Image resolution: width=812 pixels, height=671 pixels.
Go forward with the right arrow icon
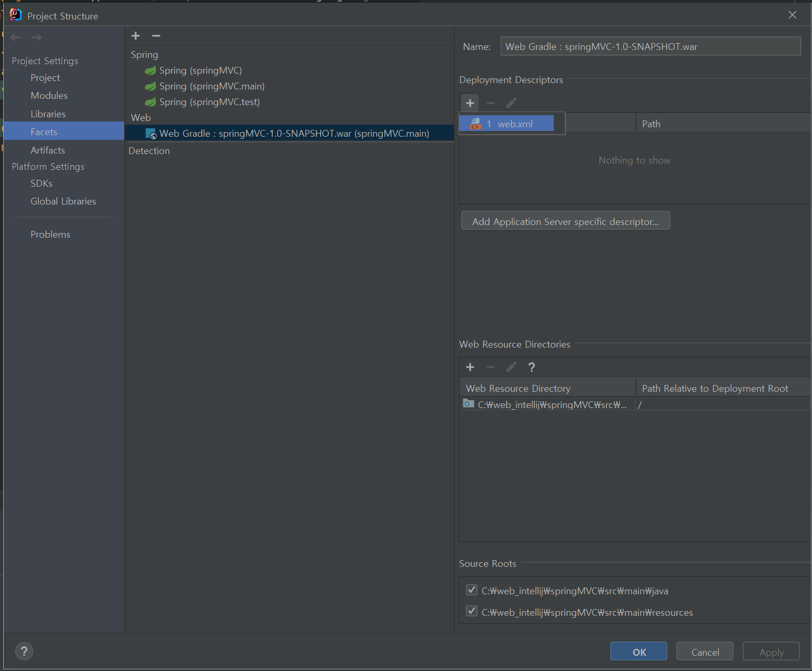(x=36, y=37)
